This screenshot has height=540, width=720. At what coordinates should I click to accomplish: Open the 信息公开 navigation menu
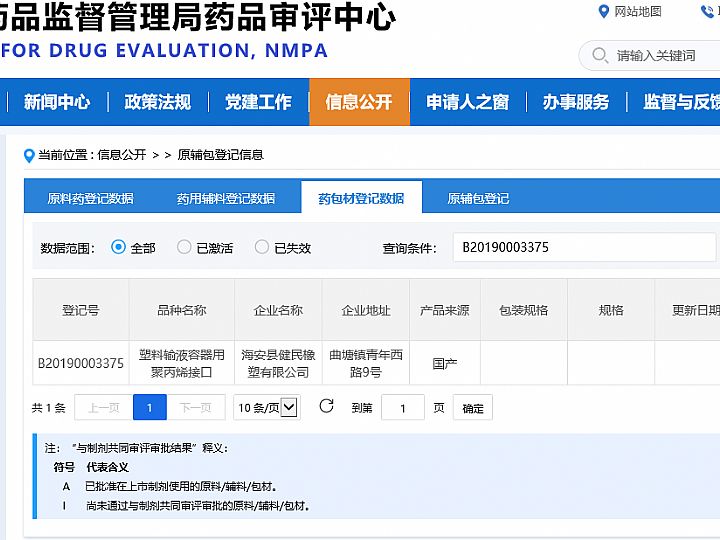[359, 102]
